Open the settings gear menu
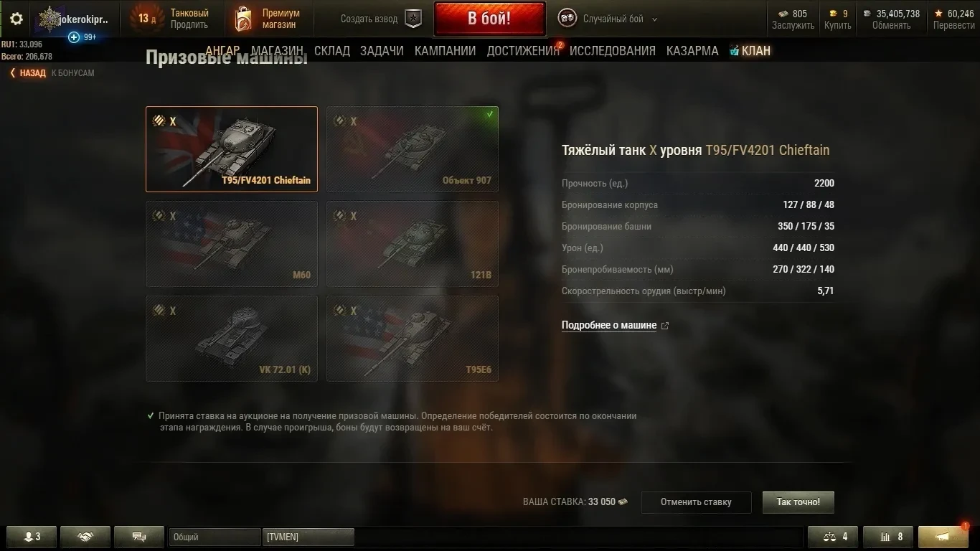This screenshot has height=551, width=980. [x=17, y=19]
